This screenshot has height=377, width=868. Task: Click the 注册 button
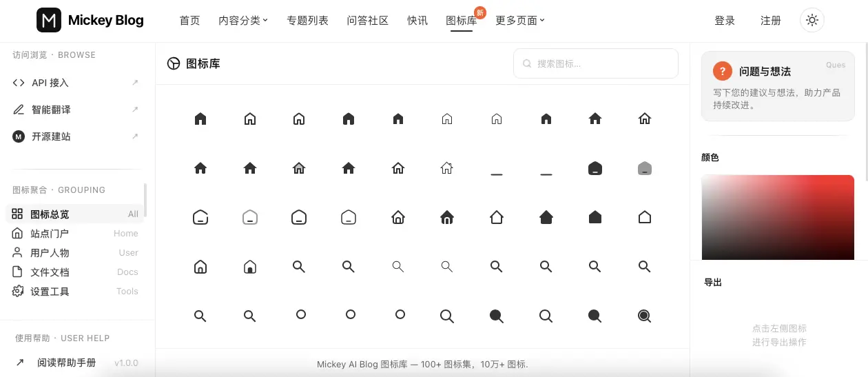coord(771,21)
